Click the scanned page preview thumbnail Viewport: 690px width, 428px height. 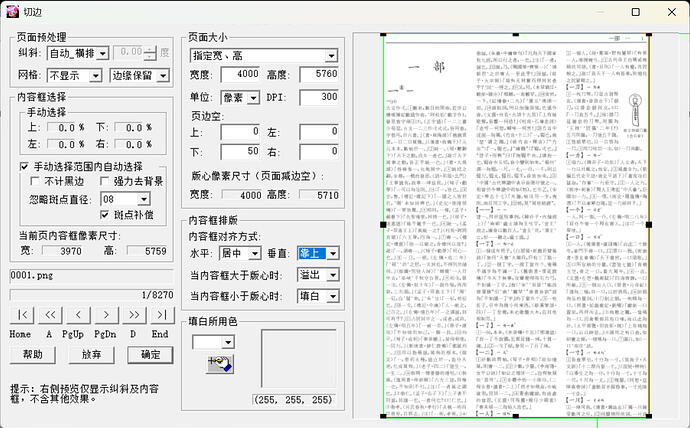click(x=516, y=225)
